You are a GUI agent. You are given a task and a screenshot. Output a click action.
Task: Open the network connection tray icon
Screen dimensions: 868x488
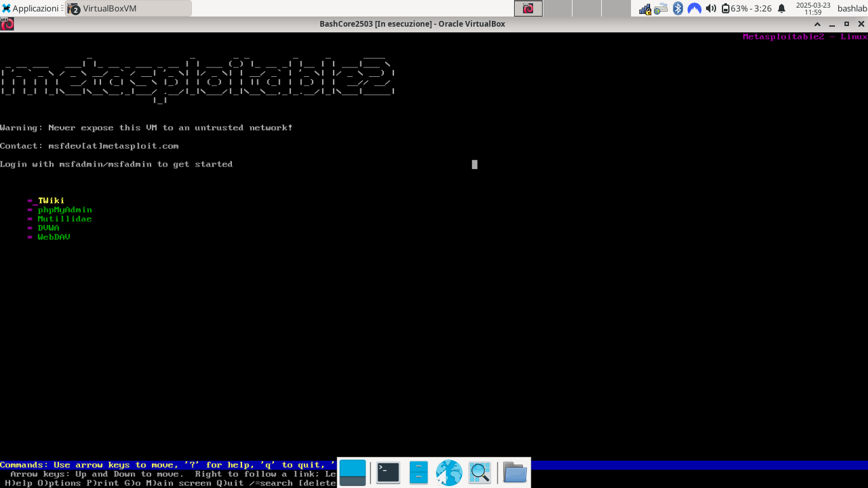click(x=646, y=8)
